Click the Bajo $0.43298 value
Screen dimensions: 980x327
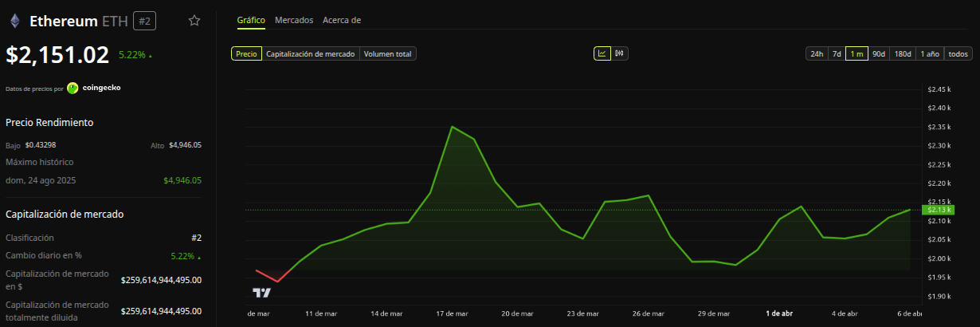pos(41,145)
